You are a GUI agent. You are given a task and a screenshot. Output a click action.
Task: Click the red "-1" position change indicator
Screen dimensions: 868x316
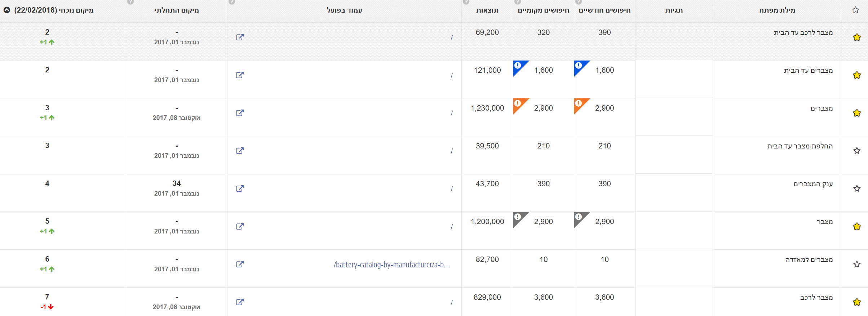[47, 307]
